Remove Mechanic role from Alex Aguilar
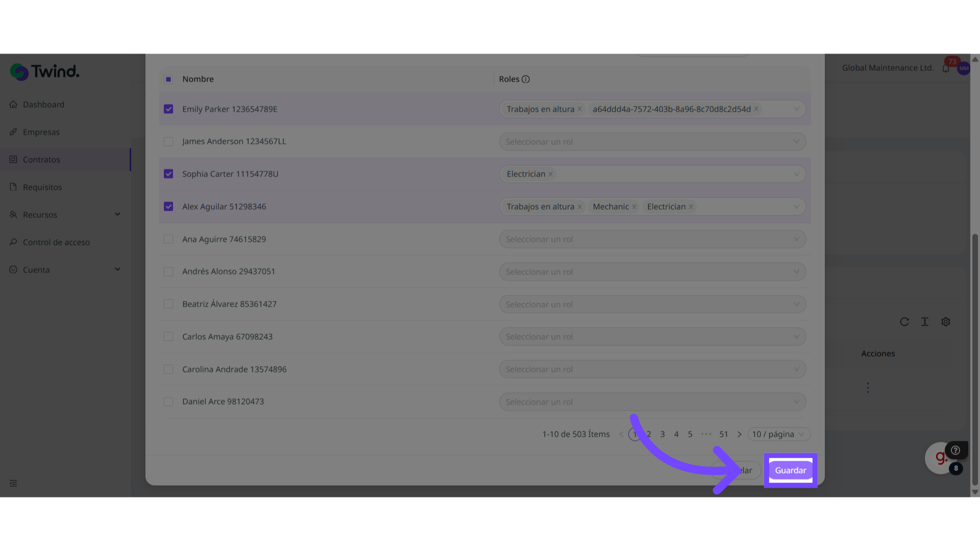Screen dimensions: 980x551 [634, 207]
